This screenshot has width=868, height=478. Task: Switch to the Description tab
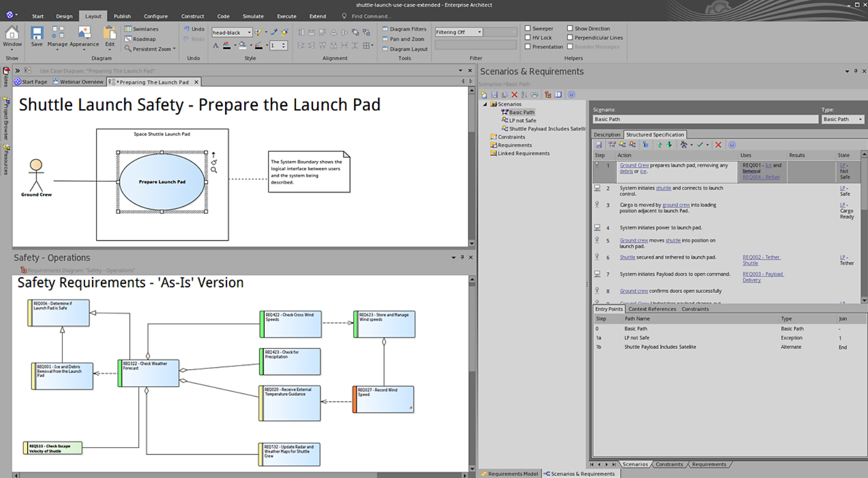pos(607,135)
